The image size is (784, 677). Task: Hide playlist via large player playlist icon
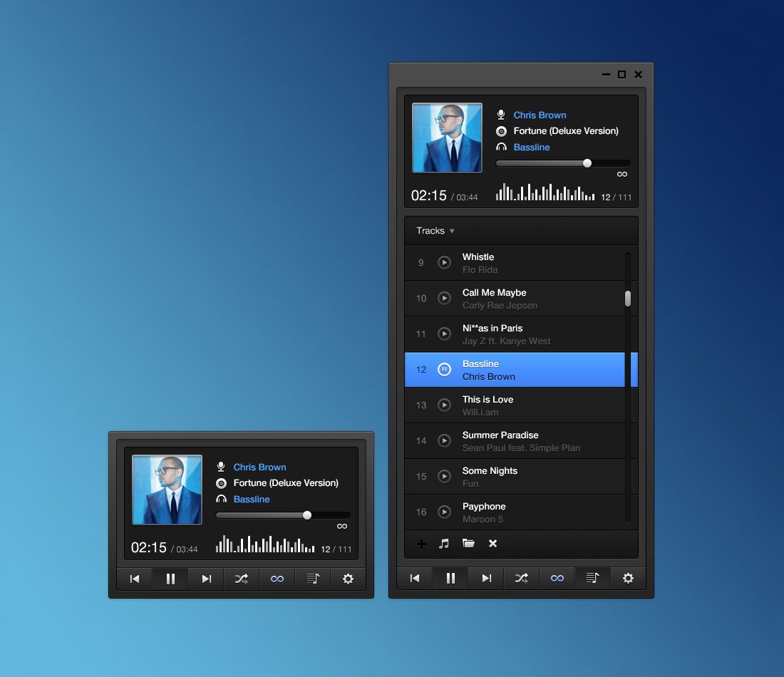coord(592,579)
